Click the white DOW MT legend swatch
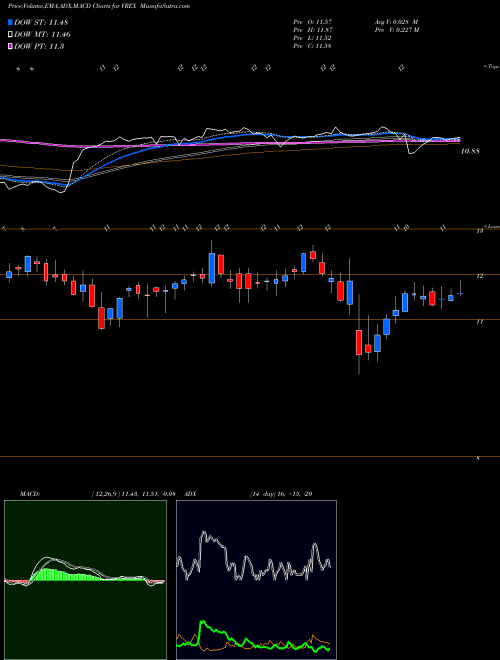This screenshot has width=500, height=660. [x=10, y=35]
